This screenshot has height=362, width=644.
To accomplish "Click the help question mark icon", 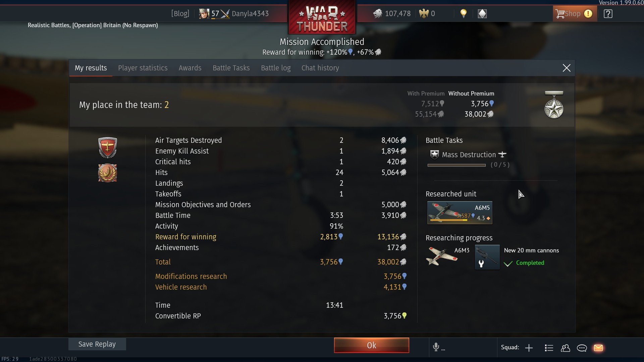I will pos(608,14).
